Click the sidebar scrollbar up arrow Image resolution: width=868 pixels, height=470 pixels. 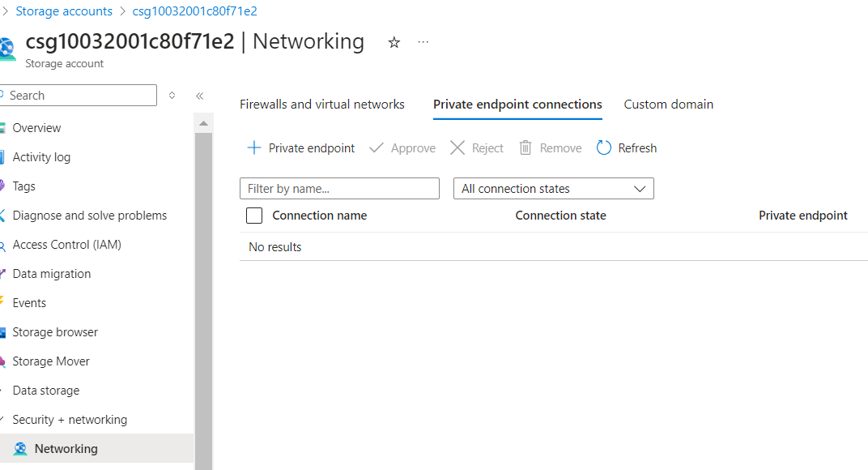point(203,124)
